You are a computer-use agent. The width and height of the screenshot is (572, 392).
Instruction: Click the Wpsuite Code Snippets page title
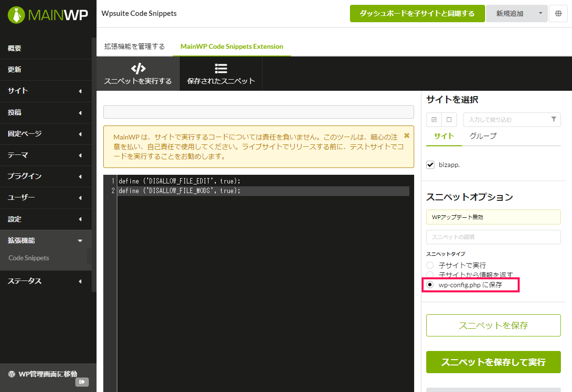pos(139,14)
